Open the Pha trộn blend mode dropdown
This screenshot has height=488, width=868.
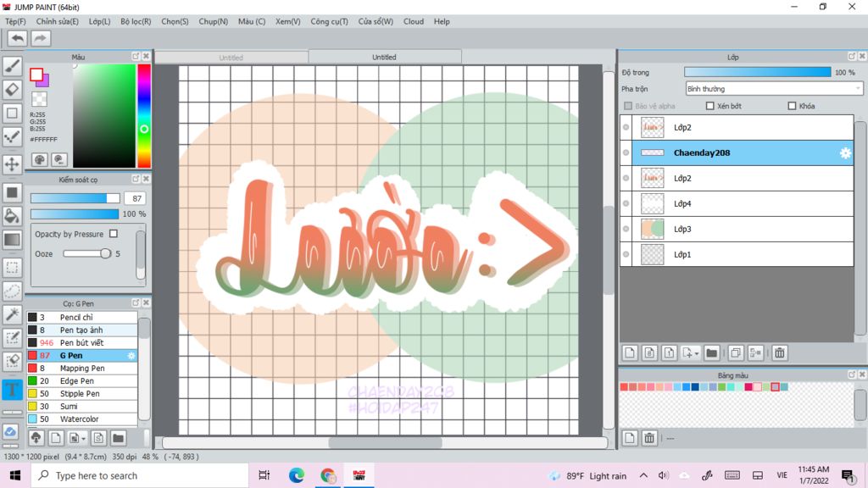click(x=774, y=88)
